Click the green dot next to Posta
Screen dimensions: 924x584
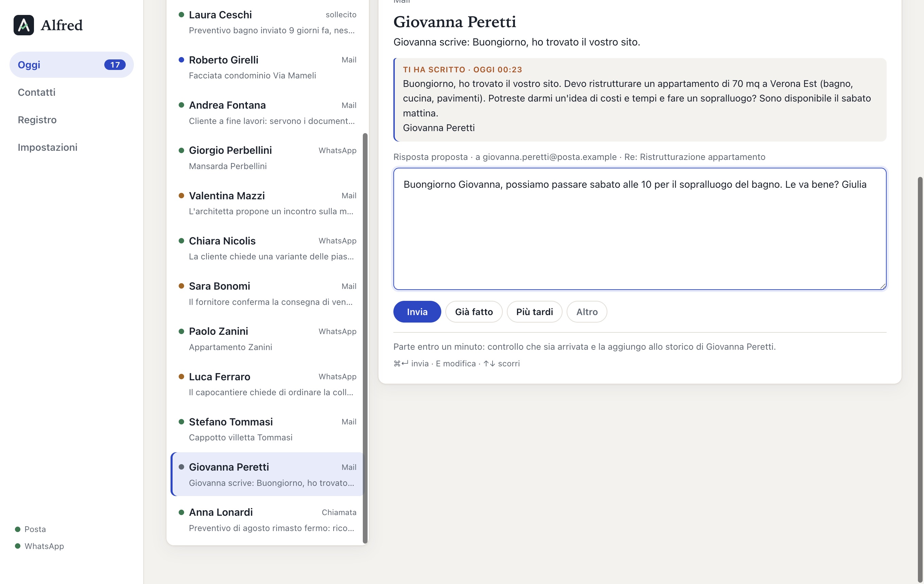coord(18,530)
